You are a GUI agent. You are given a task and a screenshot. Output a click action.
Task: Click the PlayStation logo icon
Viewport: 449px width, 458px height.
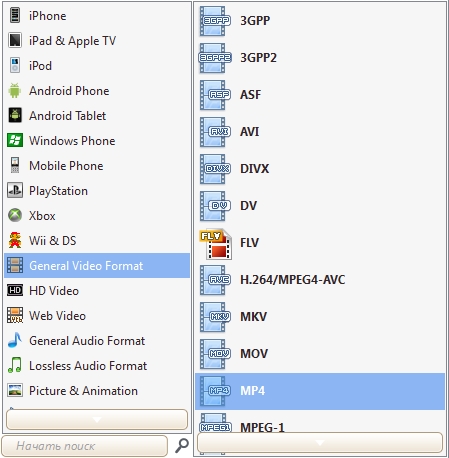click(15, 190)
